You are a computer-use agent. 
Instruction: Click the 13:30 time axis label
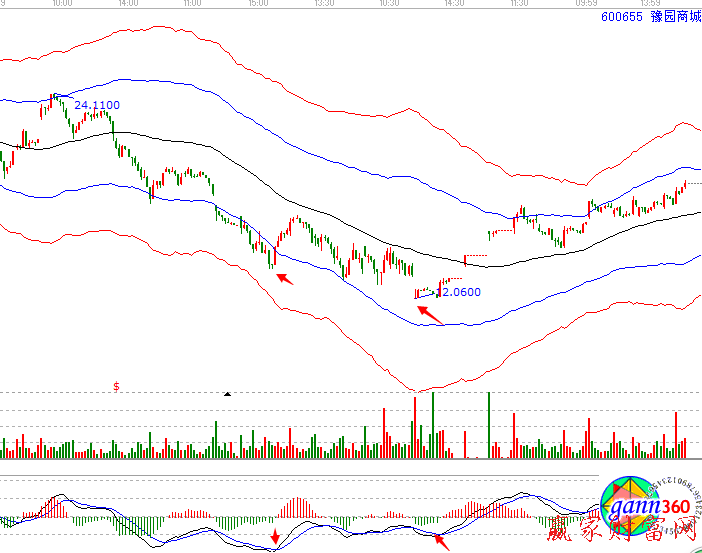click(x=324, y=4)
